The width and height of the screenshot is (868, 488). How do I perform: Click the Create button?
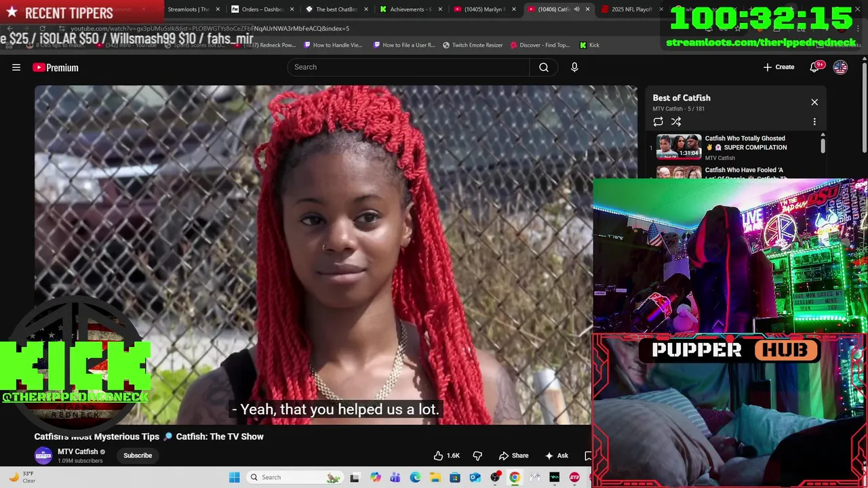pos(778,67)
